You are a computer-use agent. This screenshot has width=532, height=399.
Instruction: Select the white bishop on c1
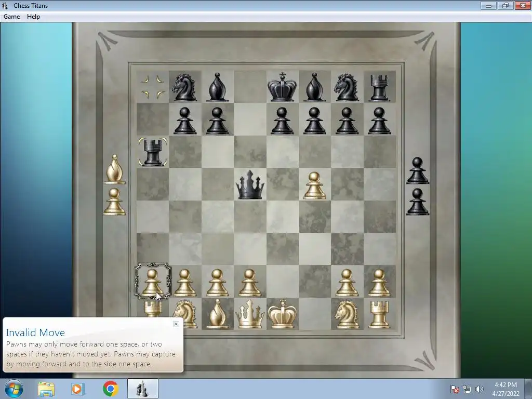(217, 314)
